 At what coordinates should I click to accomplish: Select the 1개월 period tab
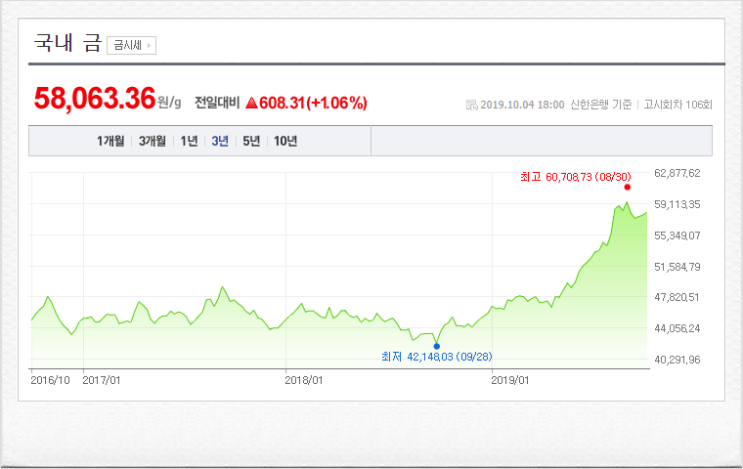[x=110, y=141]
